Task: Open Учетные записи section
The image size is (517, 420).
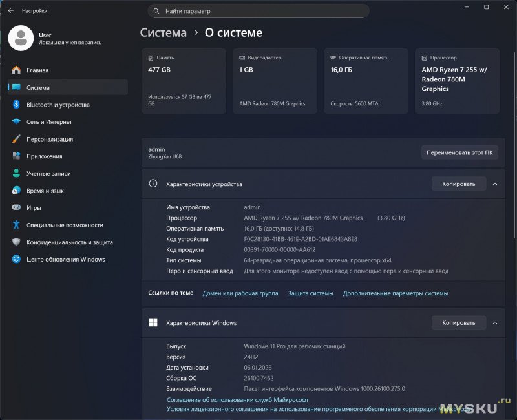Action: click(x=48, y=174)
